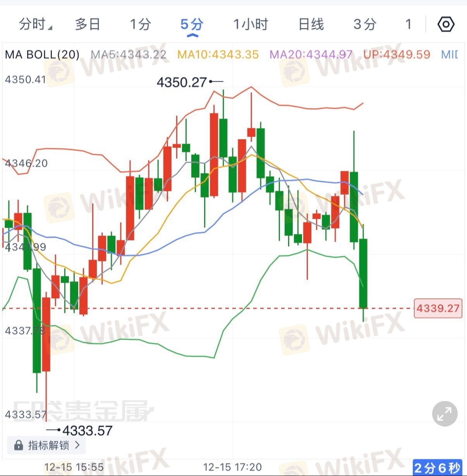Click the MA BOLL(20) indicator label
The width and height of the screenshot is (467, 476).
pyautogui.click(x=42, y=55)
